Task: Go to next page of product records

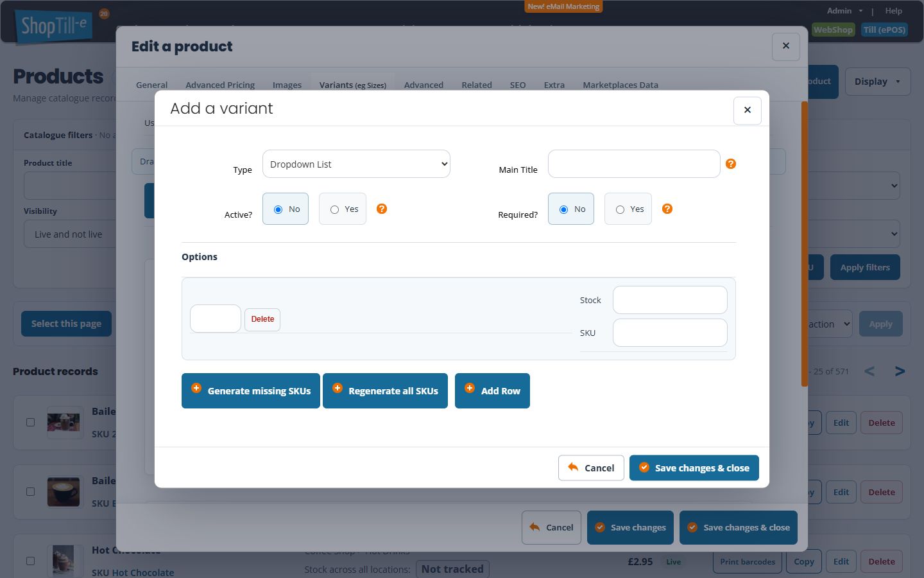Action: point(900,371)
